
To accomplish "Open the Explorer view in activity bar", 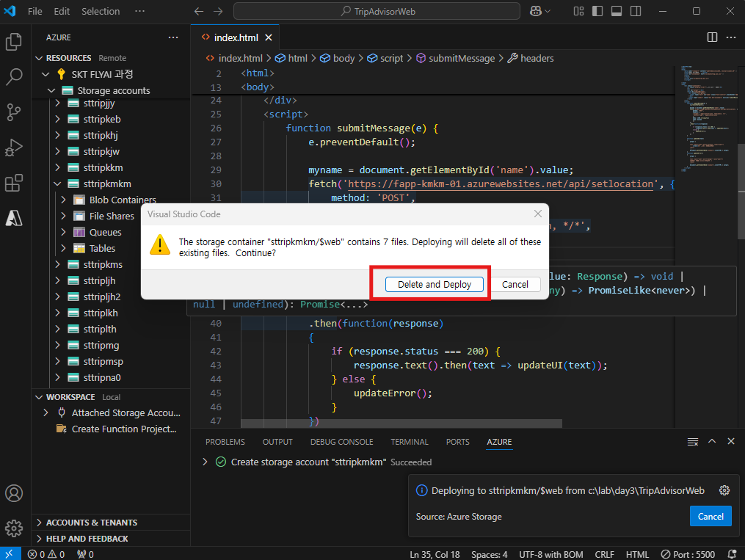I will click(x=14, y=42).
